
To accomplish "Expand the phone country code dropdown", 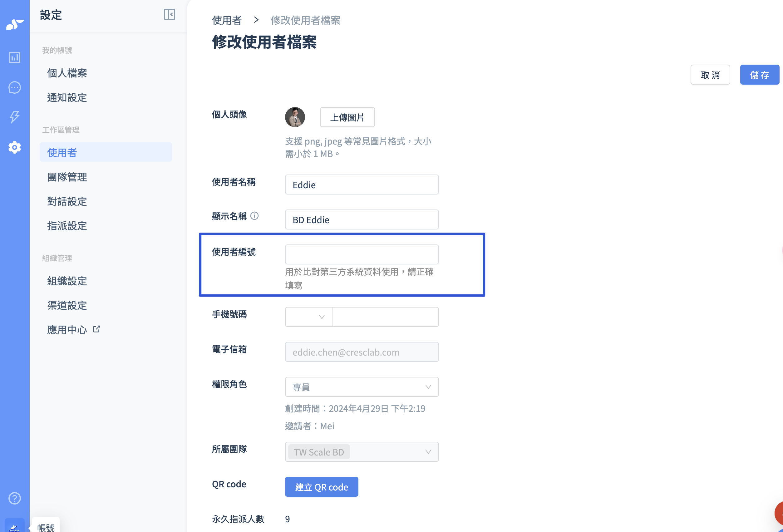I will [309, 317].
